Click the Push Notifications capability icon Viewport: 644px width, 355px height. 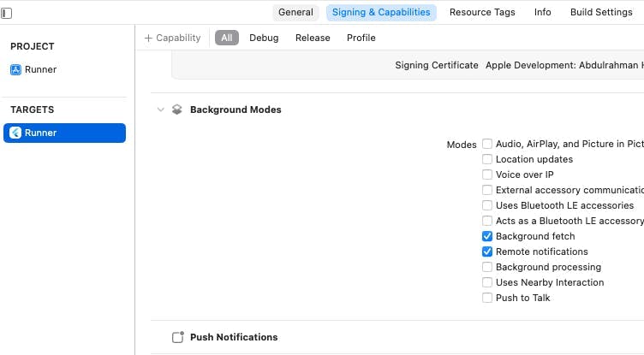click(x=177, y=337)
